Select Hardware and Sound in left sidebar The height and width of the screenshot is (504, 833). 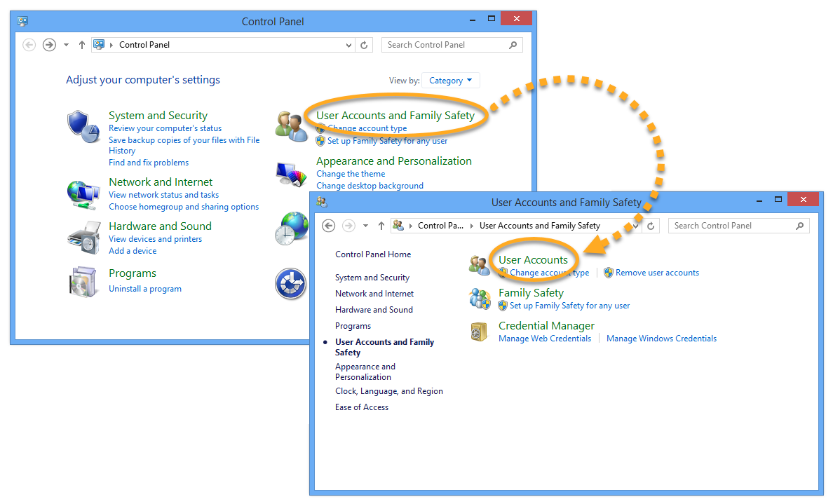[x=374, y=310]
